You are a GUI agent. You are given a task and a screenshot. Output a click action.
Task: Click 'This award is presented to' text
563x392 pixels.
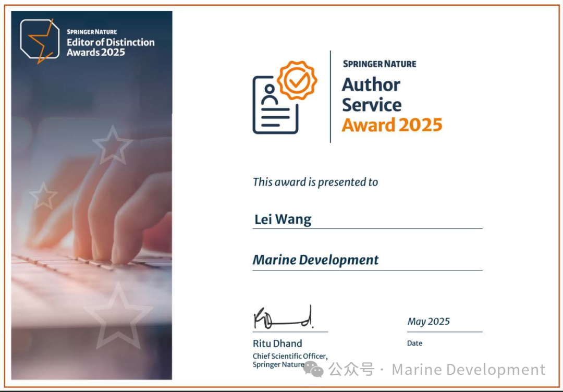(315, 182)
